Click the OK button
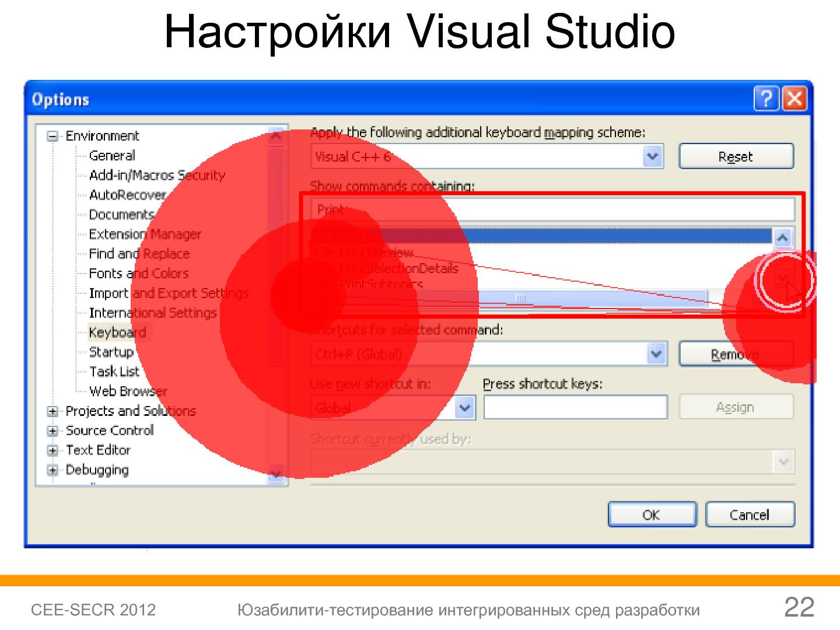The height and width of the screenshot is (630, 840). point(652,514)
